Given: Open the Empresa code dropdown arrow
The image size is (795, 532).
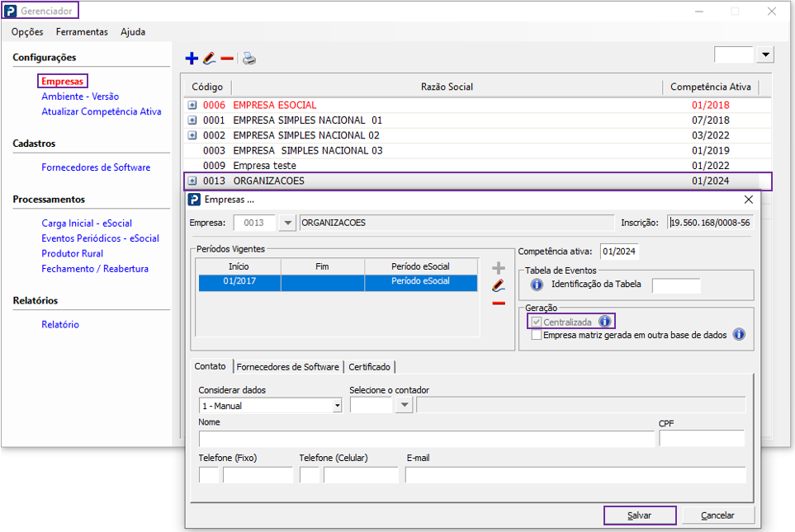Looking at the screenshot, I should [287, 223].
